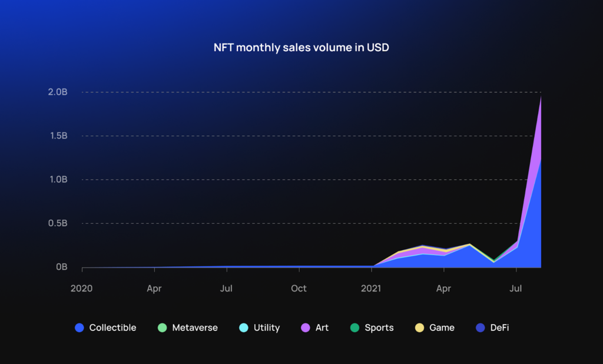
Task: Hide the Collectible series via its label
Action: point(112,328)
